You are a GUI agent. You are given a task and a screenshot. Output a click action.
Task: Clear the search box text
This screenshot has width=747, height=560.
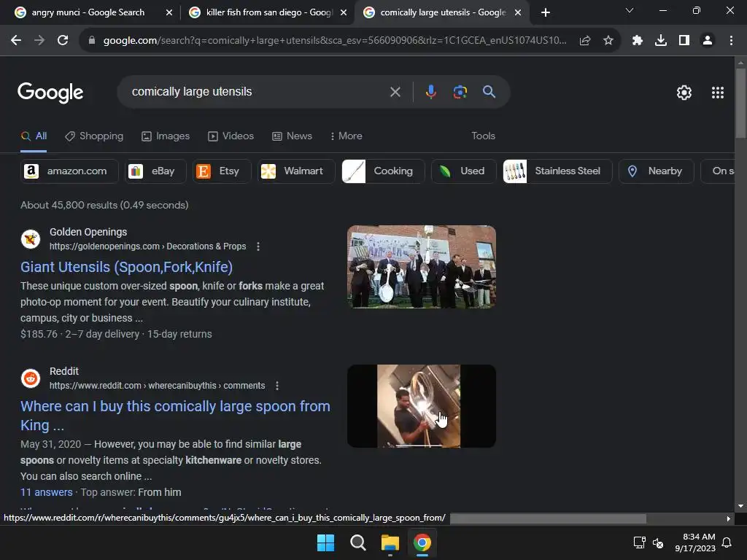[395, 92]
